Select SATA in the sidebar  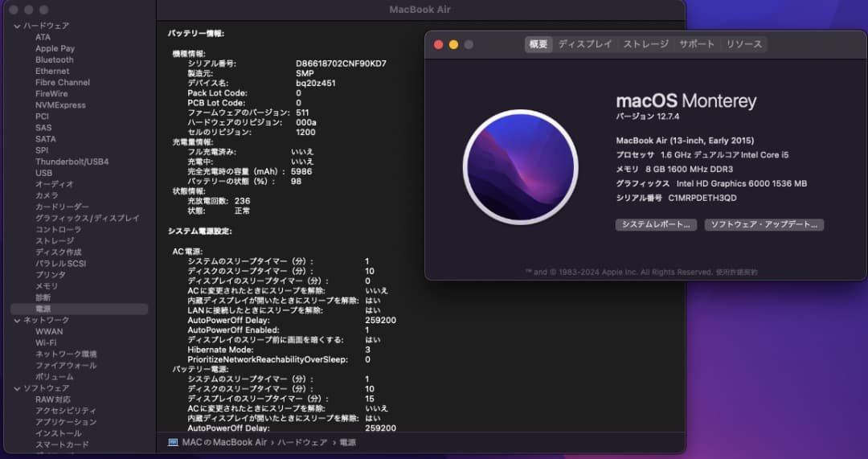point(45,139)
